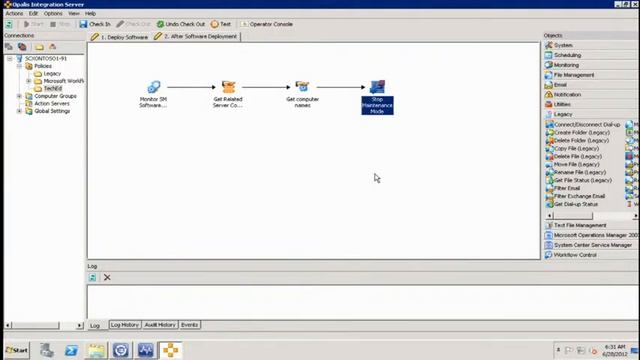This screenshot has width=640, height=360.
Task: Click the new folder icon in Connections
Action: click(x=39, y=47)
